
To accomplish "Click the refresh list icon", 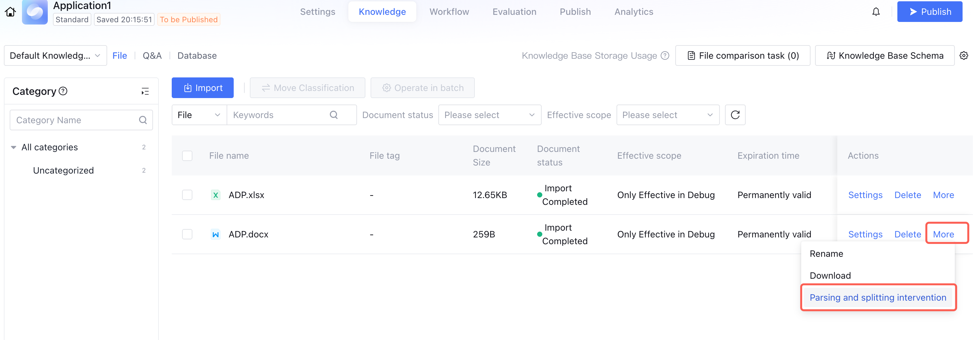I will (x=735, y=115).
